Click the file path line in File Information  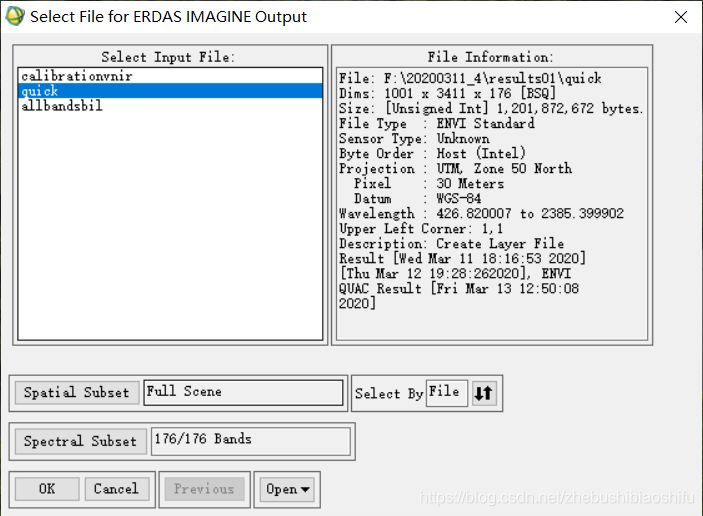(470, 79)
